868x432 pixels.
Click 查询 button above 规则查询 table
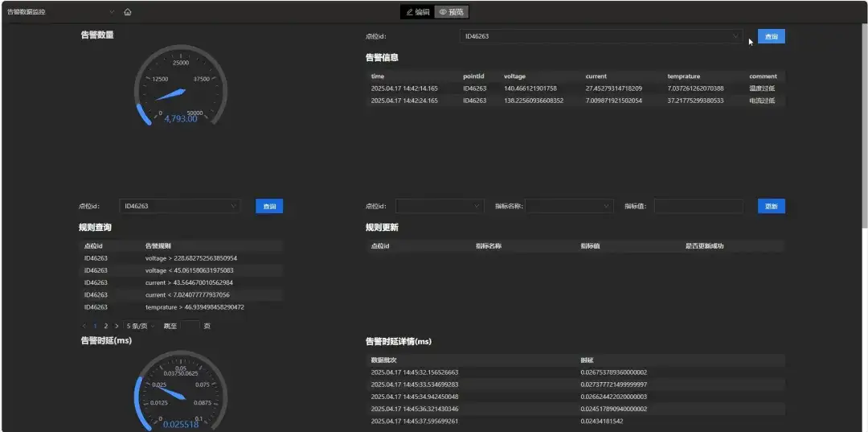coord(269,206)
